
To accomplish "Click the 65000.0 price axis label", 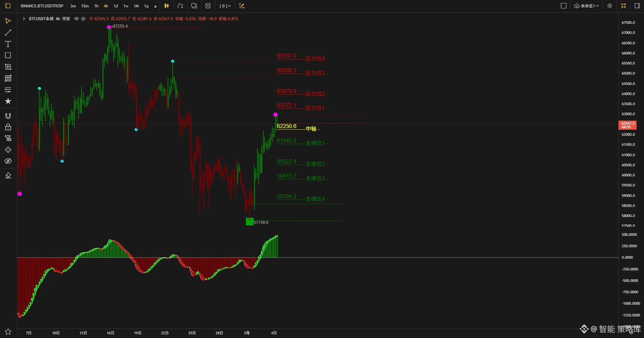I will tap(628, 73).
